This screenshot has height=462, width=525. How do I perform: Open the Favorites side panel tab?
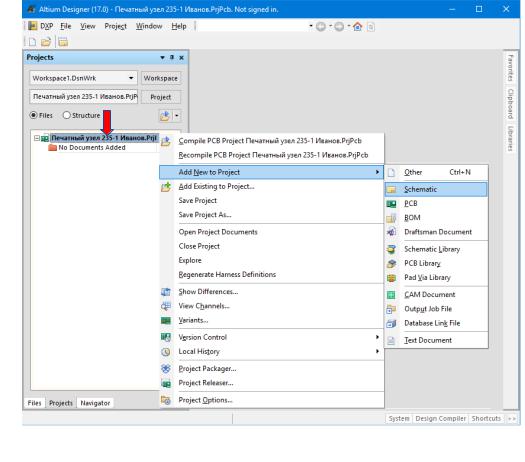pos(510,68)
